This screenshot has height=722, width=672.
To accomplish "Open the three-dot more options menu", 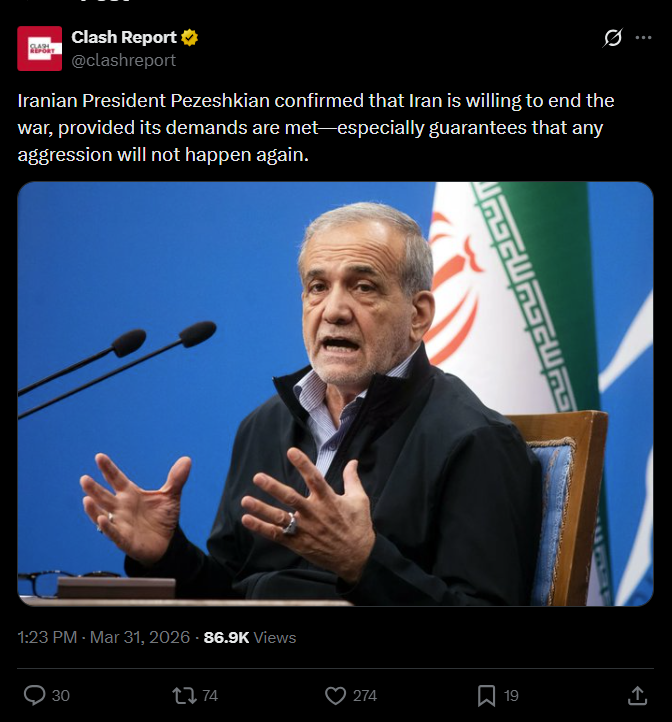I will [x=643, y=38].
